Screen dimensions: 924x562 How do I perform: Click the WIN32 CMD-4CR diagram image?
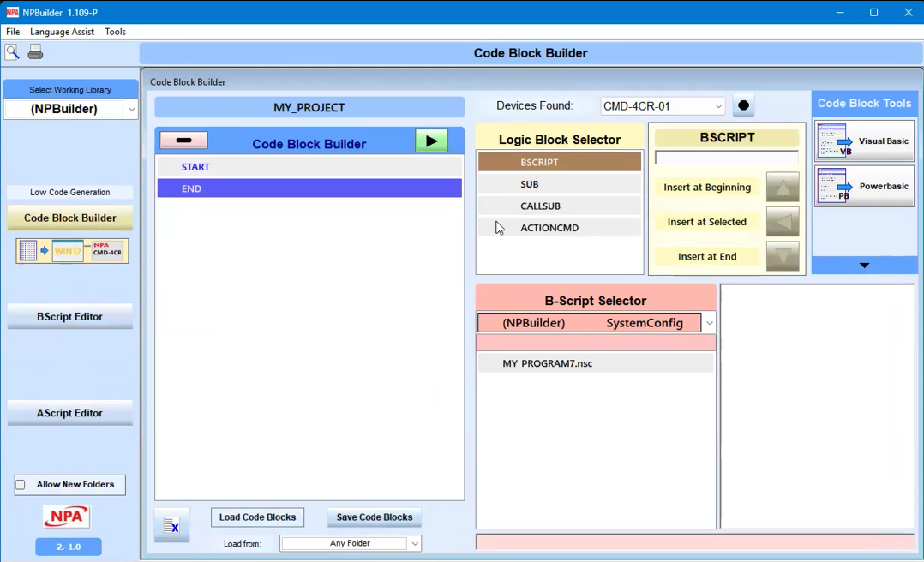point(73,251)
